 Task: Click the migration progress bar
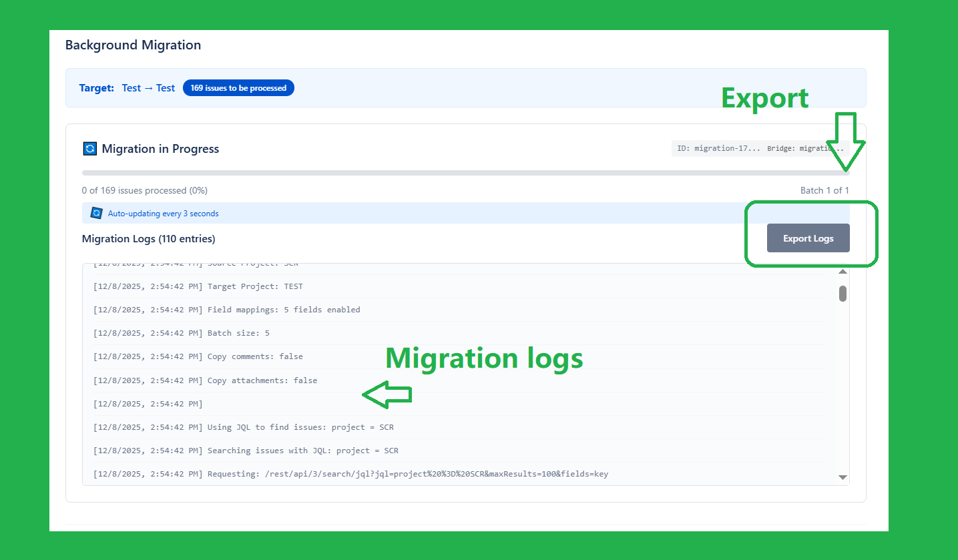pos(465,173)
